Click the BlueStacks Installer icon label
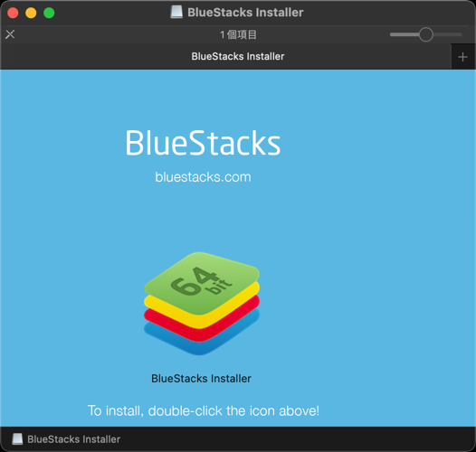476x452 pixels. tap(201, 378)
